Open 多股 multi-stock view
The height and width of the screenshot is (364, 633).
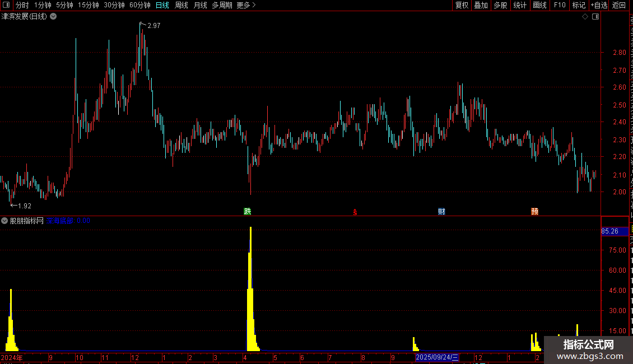[x=500, y=5]
